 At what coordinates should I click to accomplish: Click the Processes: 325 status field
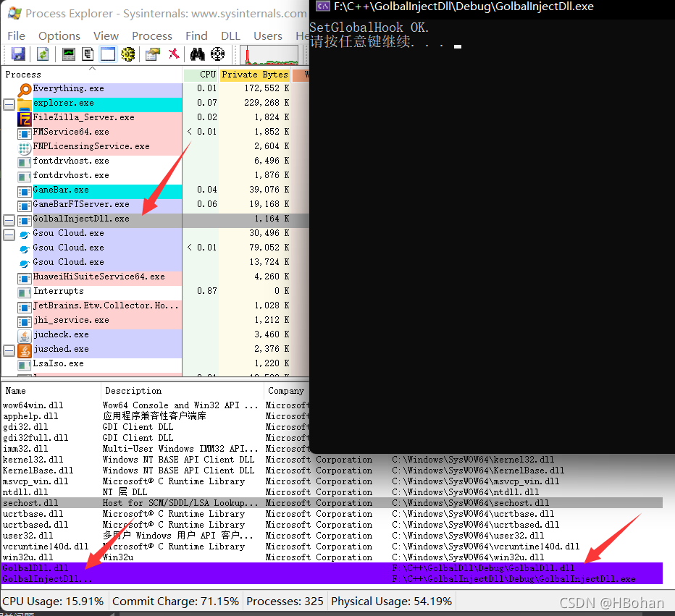click(x=285, y=601)
